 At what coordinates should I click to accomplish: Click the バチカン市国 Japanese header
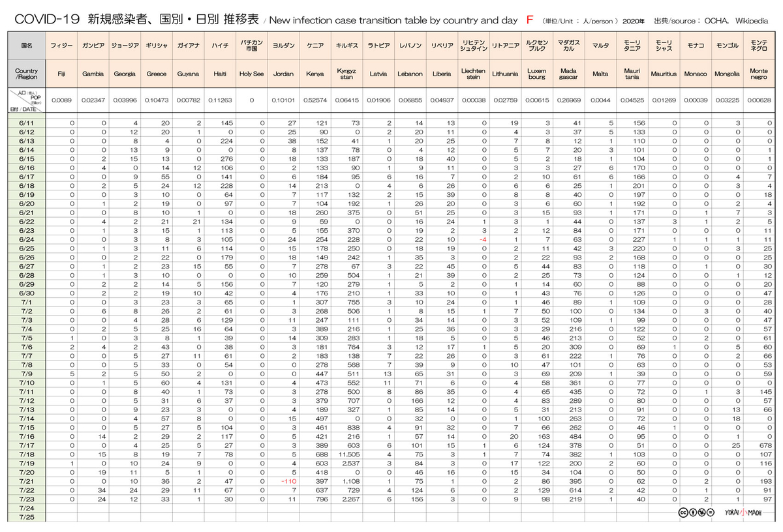point(251,46)
